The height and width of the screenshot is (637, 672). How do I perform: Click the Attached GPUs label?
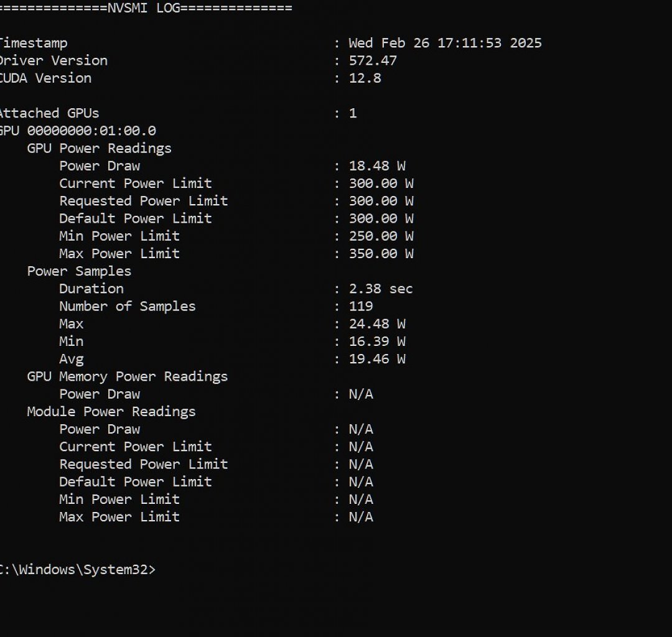[x=49, y=113]
